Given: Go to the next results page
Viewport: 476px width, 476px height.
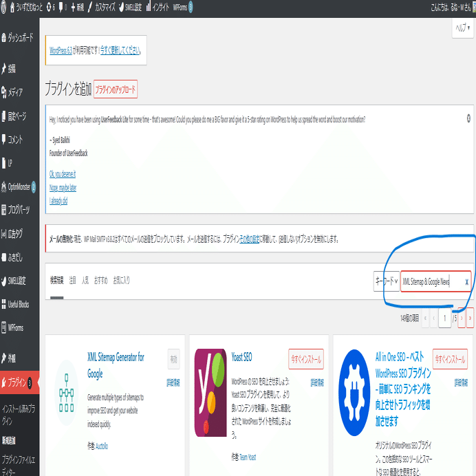Looking at the screenshot, I should click(x=462, y=318).
